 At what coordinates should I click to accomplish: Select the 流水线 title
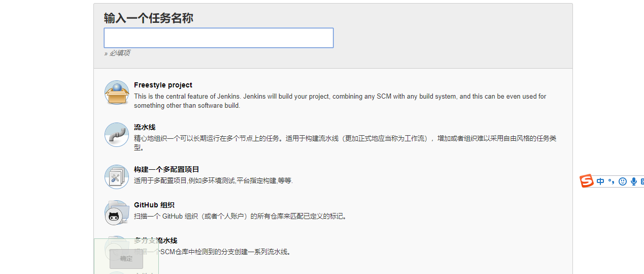[x=145, y=127]
